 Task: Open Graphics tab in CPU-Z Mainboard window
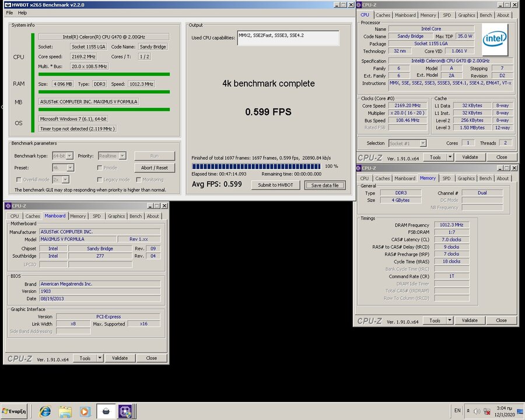[x=116, y=216]
